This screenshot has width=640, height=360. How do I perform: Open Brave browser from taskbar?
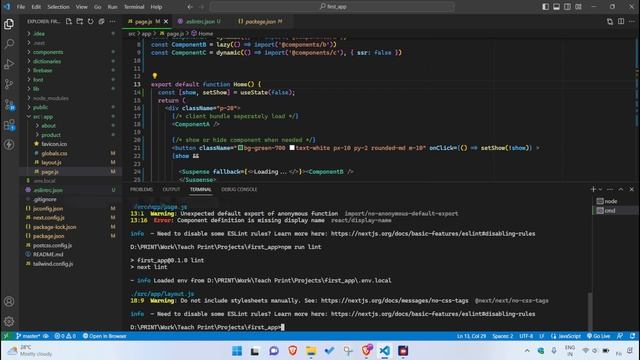click(293, 351)
